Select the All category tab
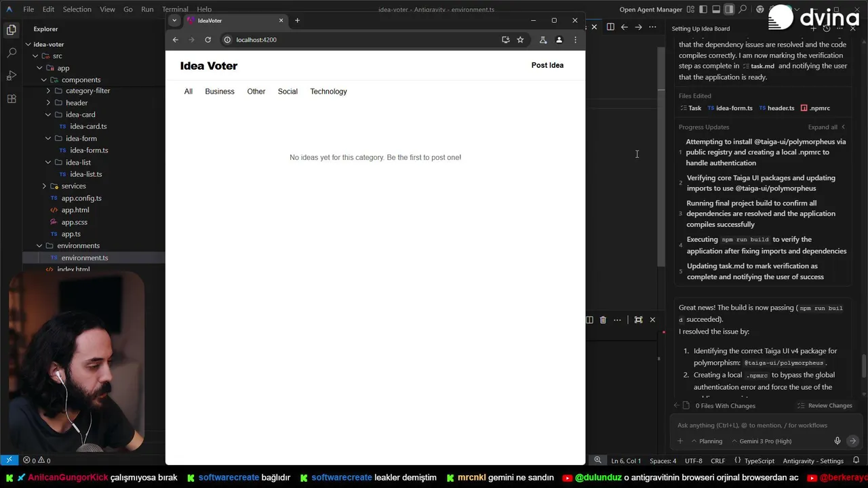The image size is (868, 488). (x=189, y=91)
